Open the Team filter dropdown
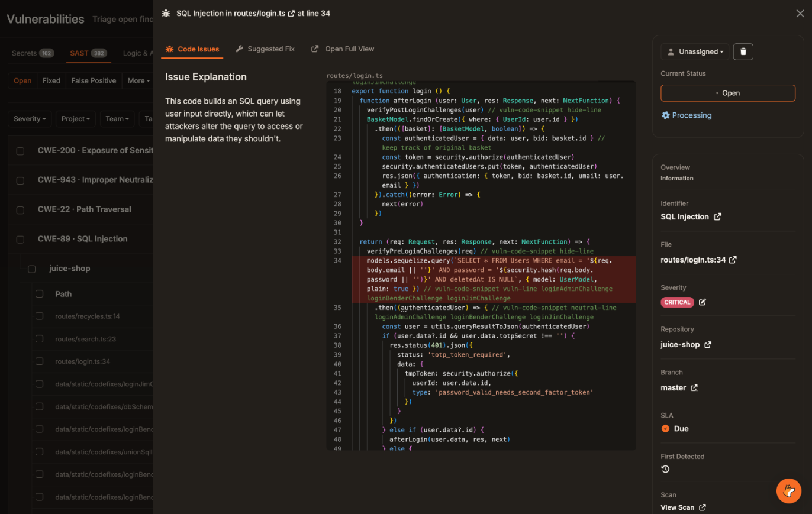Screen dimensions: 812x514 (x=117, y=119)
